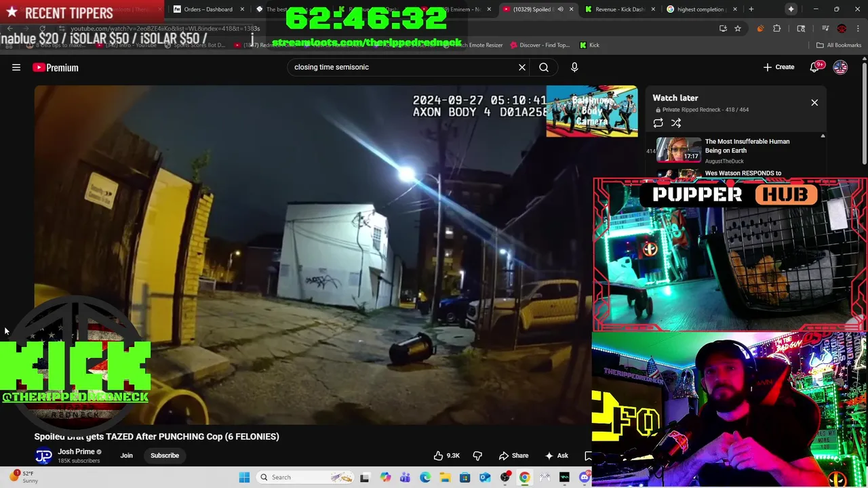
Task: Share this video
Action: (513, 455)
